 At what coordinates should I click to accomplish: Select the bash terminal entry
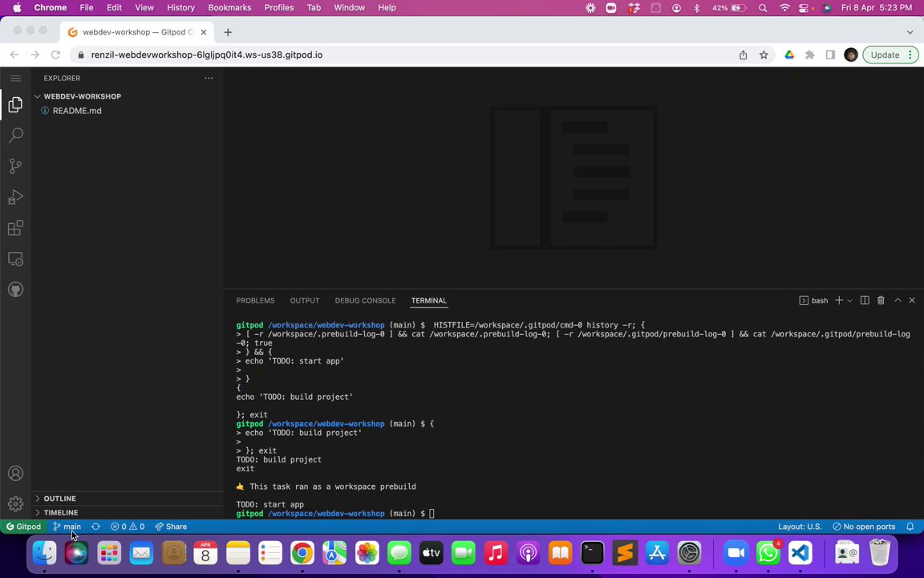tap(813, 300)
